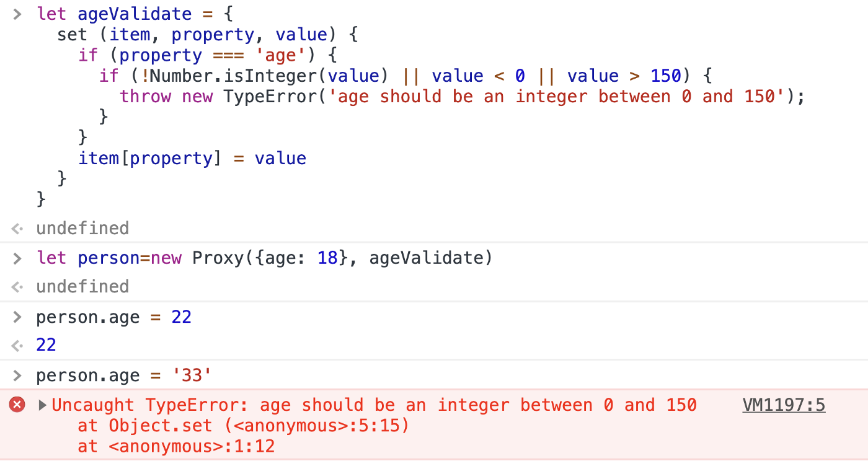Image resolution: width=868 pixels, height=461 pixels.
Task: Click the 'let person=new Proxy' command line
Action: pos(264,258)
